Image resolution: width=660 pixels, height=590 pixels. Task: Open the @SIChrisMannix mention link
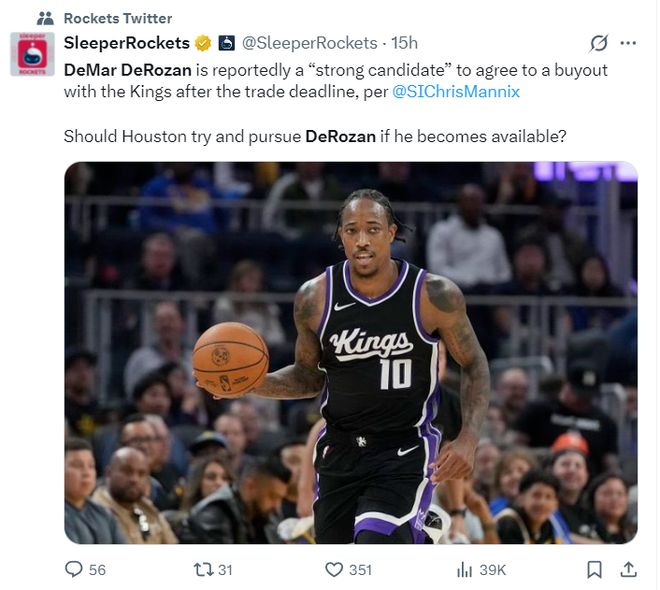click(x=456, y=92)
